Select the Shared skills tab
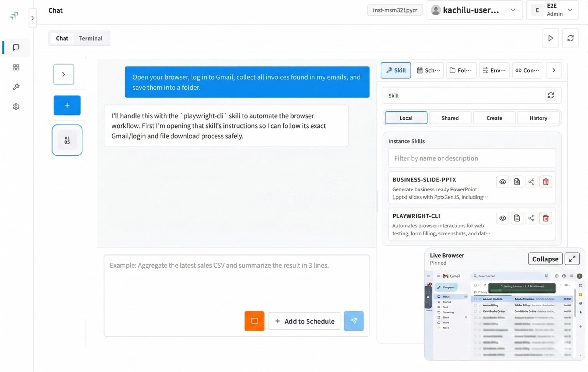 [450, 118]
